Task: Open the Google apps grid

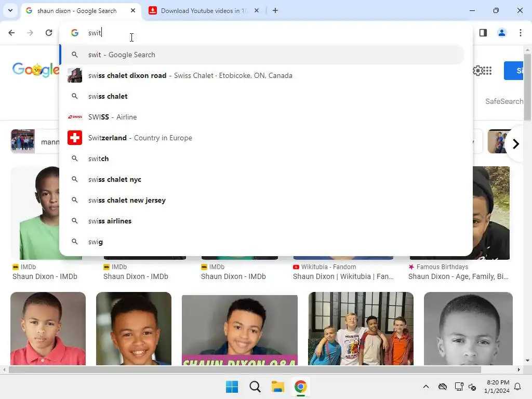Action: [487, 71]
